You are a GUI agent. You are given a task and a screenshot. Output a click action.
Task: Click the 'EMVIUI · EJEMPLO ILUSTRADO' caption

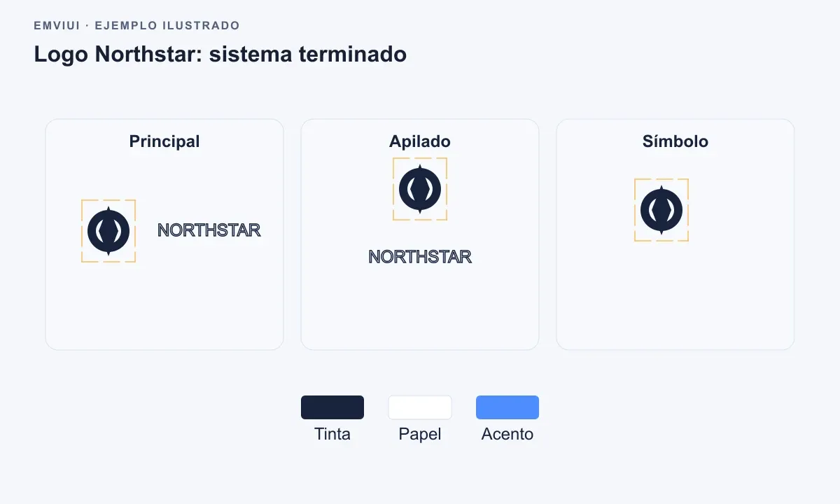(x=137, y=26)
